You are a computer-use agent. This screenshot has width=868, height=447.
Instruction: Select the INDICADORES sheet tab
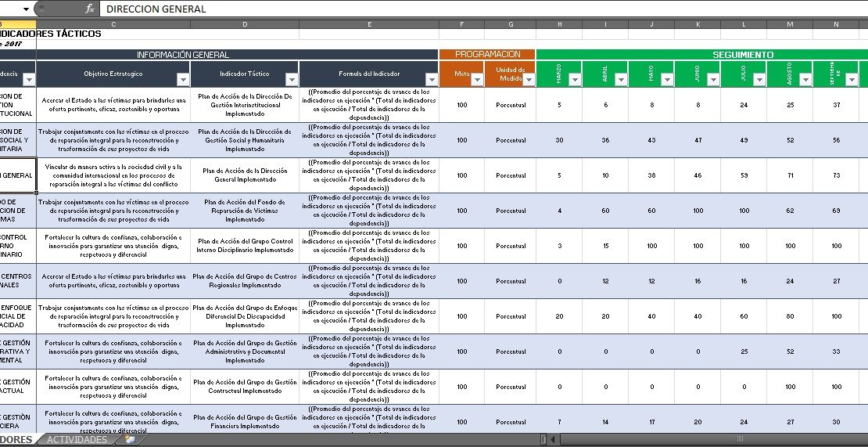pyautogui.click(x=17, y=440)
